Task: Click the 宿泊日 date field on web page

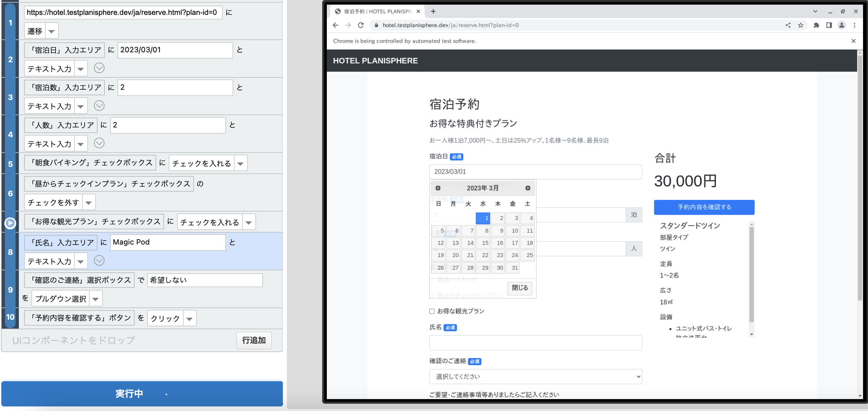Action: click(x=536, y=172)
